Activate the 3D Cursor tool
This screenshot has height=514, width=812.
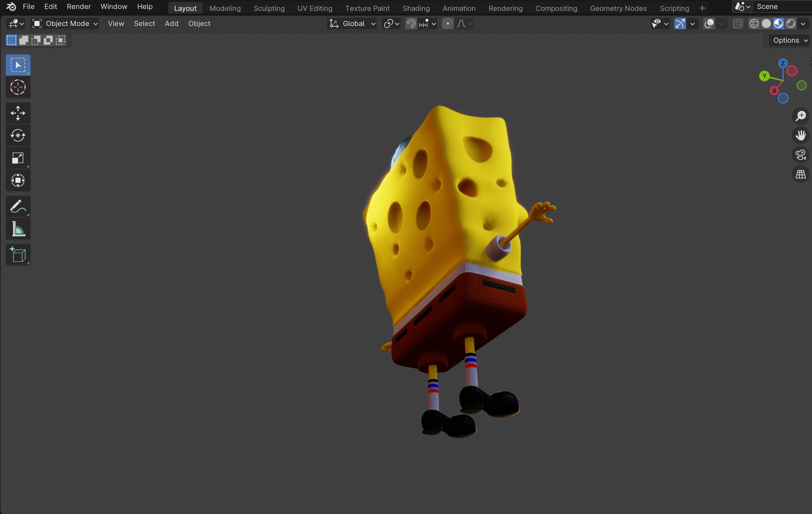pos(18,87)
